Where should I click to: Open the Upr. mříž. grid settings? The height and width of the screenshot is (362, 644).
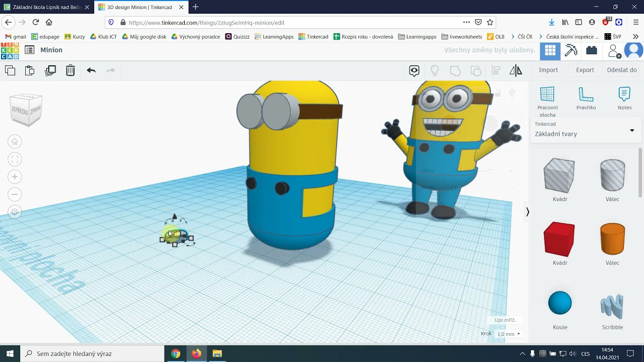pos(505,320)
